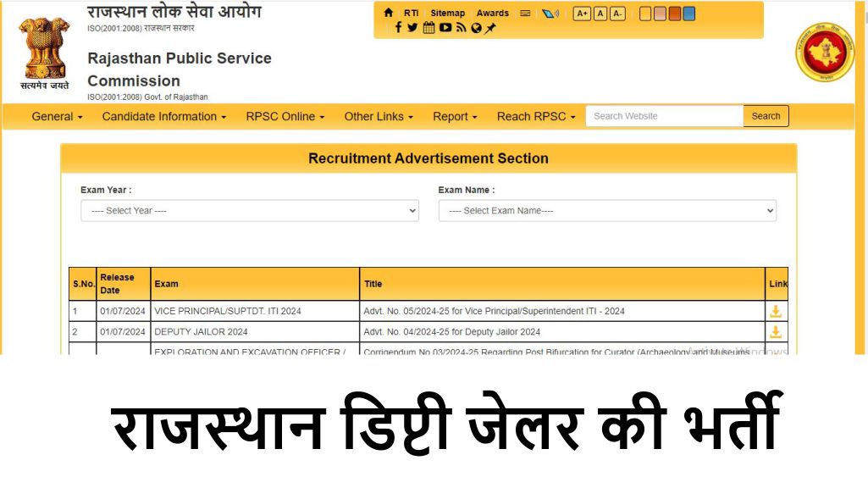Open the General menu
The image size is (868, 488).
click(x=57, y=116)
